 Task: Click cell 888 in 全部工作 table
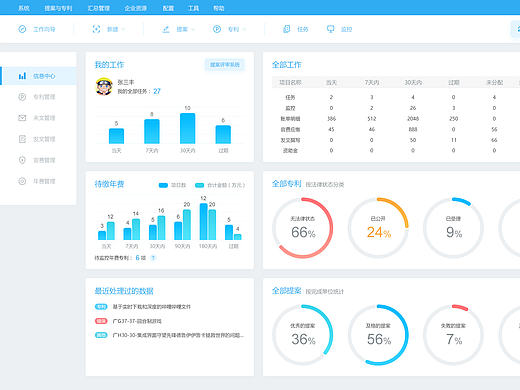coord(413,129)
